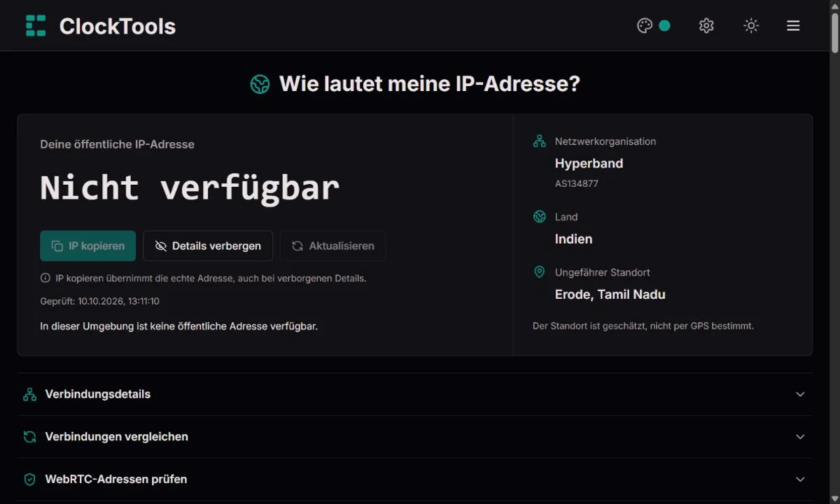This screenshot has width=840, height=504.
Task: Click the Netzwerkorganisation network icon
Action: pyautogui.click(x=540, y=141)
